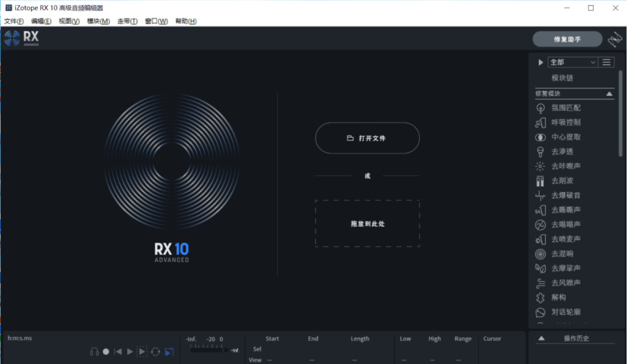
Task: Expand the 操作历史 panel triangle
Action: pyautogui.click(x=541, y=338)
